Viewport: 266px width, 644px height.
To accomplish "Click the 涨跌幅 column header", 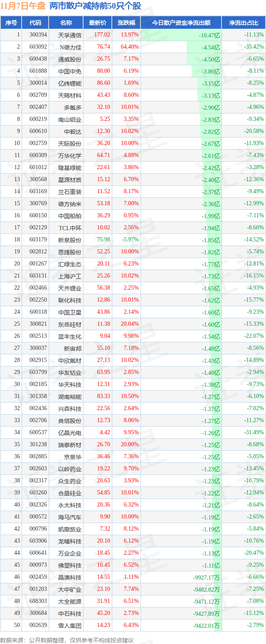I will point(126,23).
